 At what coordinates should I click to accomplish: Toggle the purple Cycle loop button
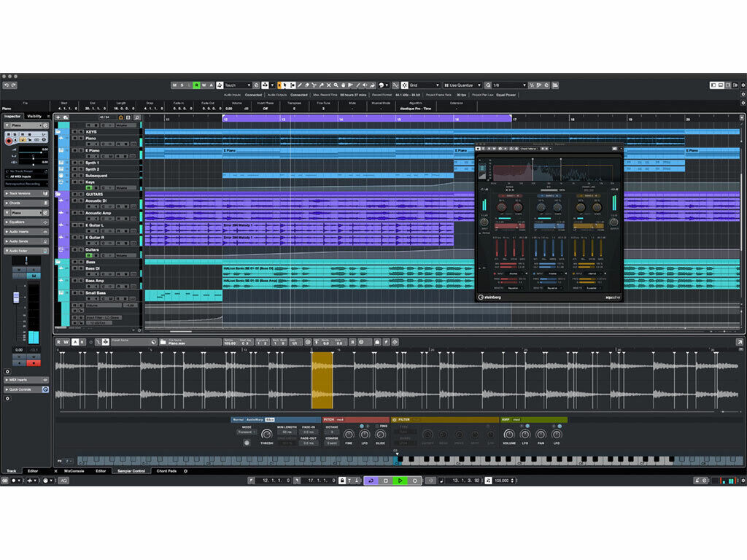point(371,481)
